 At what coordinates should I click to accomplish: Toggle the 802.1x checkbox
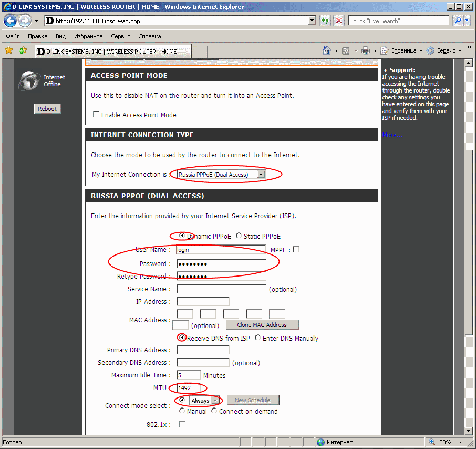182,424
